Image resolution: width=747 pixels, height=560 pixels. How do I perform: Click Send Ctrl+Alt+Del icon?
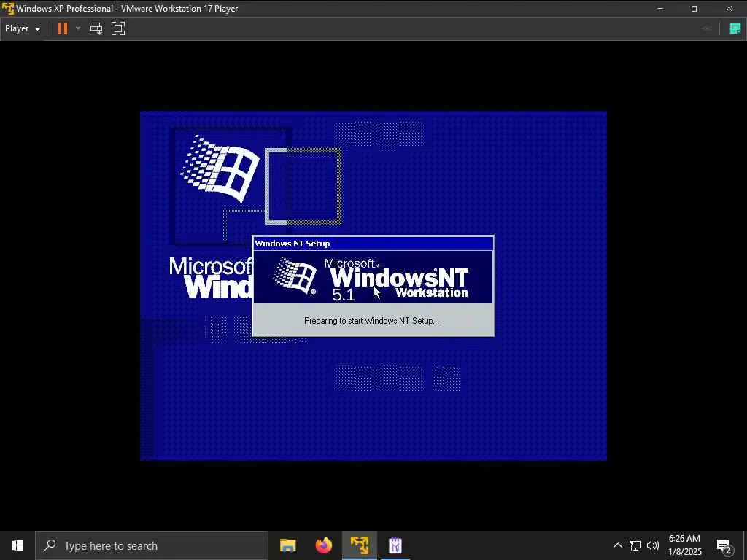tap(96, 28)
